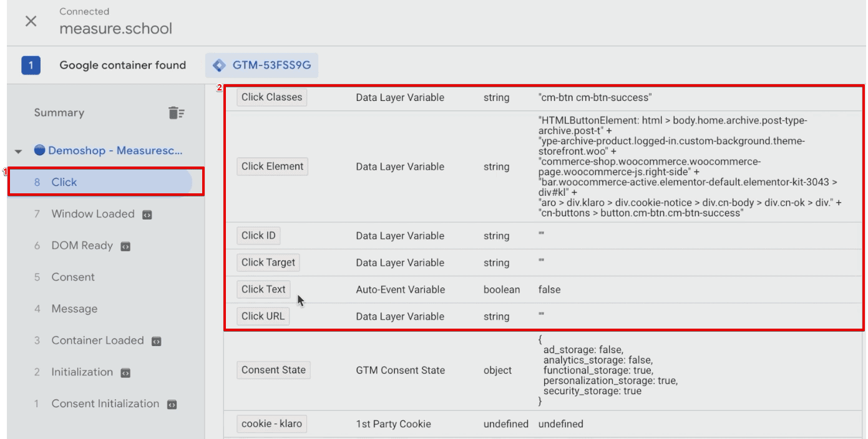Open the Click Classes variable
This screenshot has width=868, height=439.
(x=270, y=97)
